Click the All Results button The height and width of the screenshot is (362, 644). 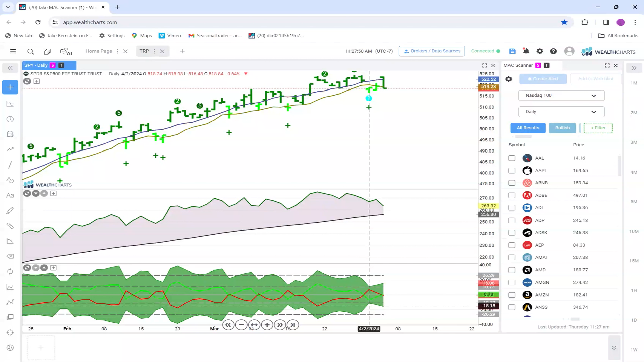(528, 128)
